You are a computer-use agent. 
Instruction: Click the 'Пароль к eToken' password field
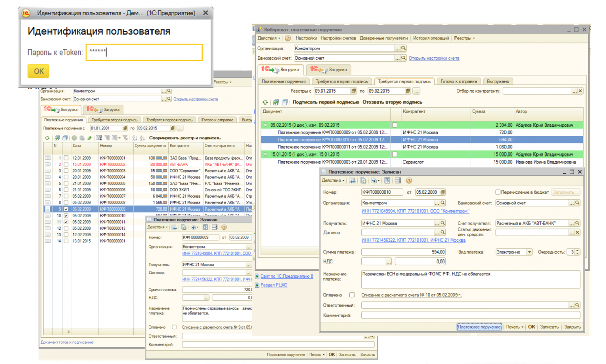144,52
